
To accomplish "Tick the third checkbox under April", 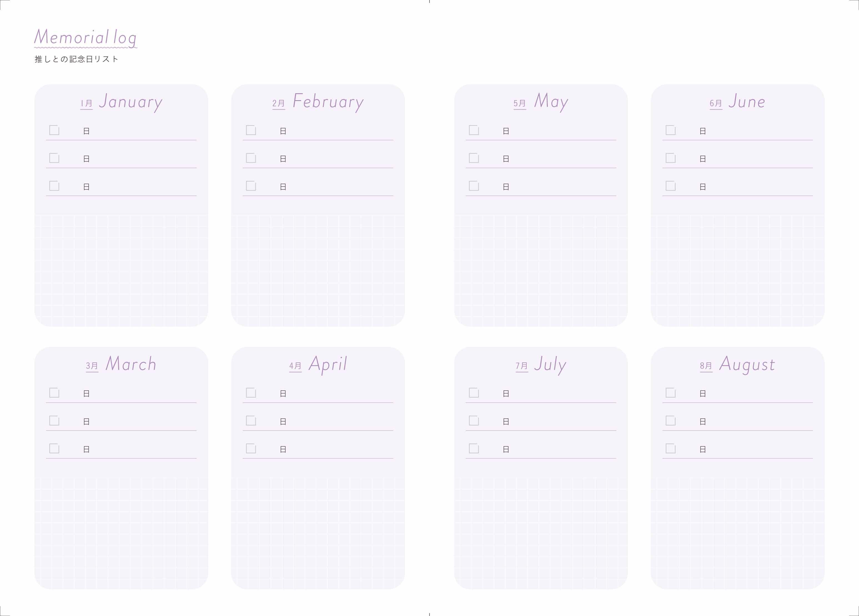I will [251, 448].
